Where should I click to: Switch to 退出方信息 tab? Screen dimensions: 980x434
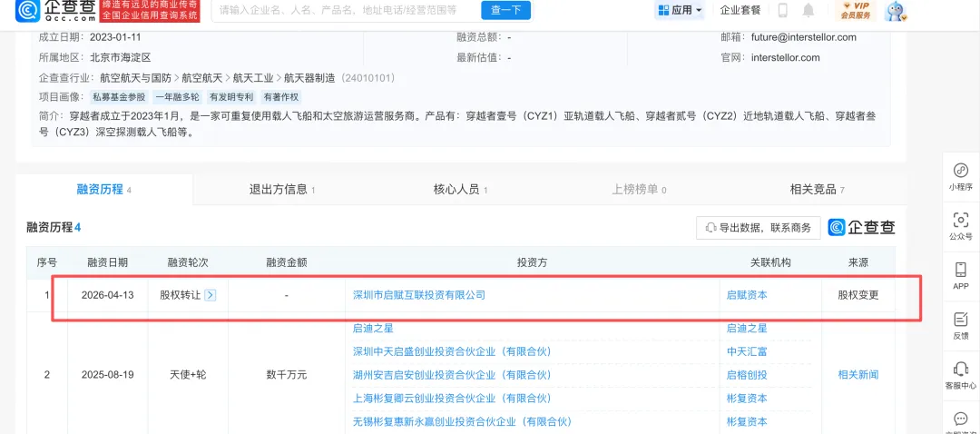[282, 190]
